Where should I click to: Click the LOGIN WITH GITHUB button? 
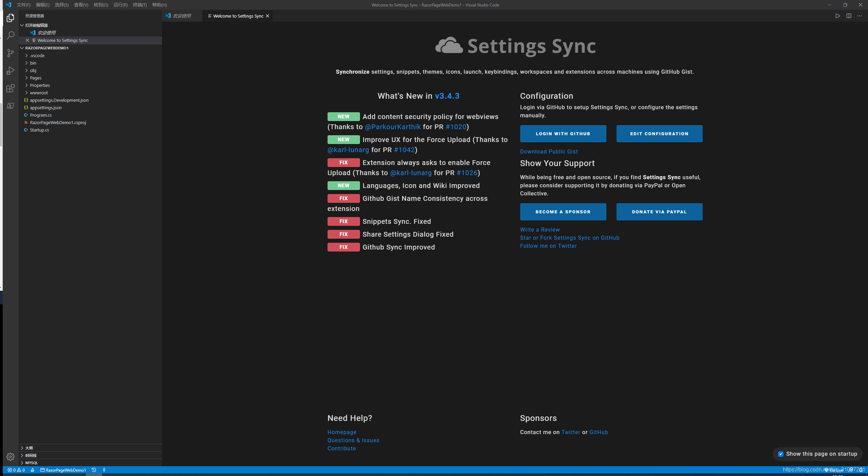[x=563, y=134]
